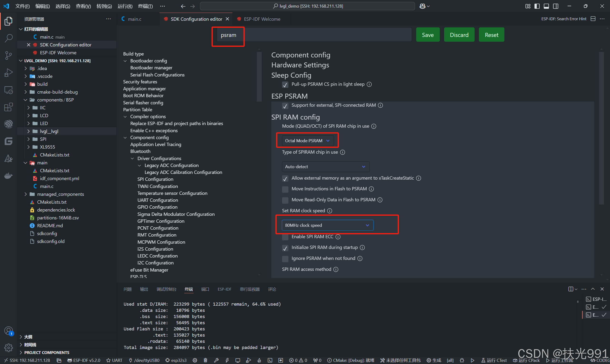This screenshot has height=364, width=610.
Task: Open the Source Control view
Action: (9, 55)
